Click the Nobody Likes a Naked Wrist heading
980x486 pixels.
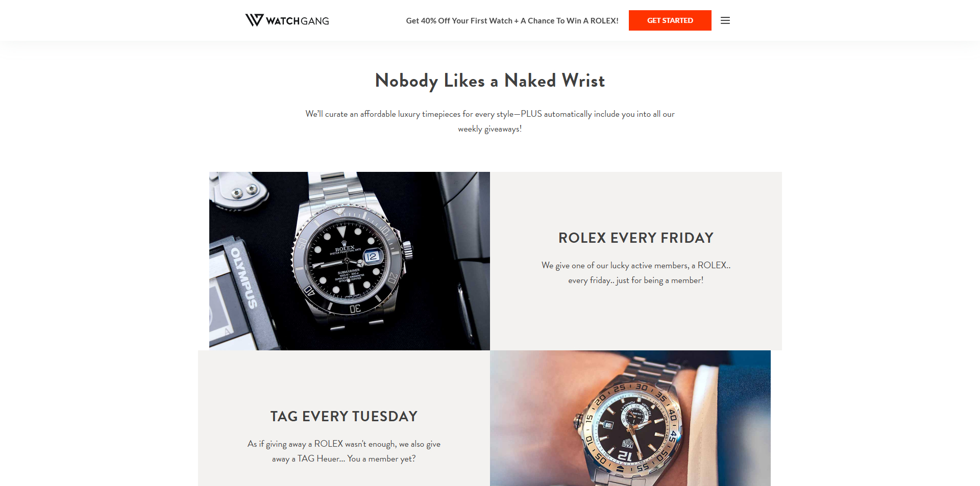coord(490,81)
